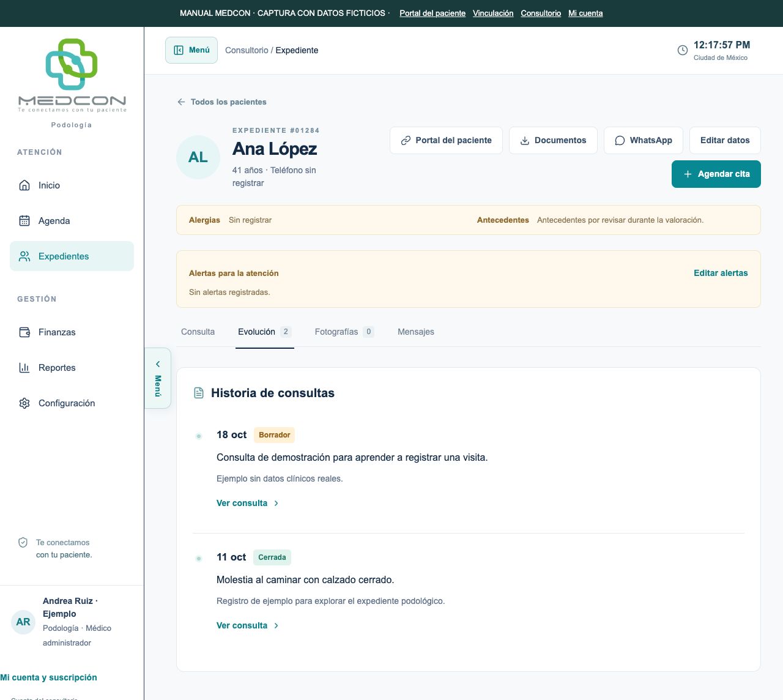Viewport: 783px width, 700px height.
Task: Switch to the Consulta tab
Action: pos(198,332)
